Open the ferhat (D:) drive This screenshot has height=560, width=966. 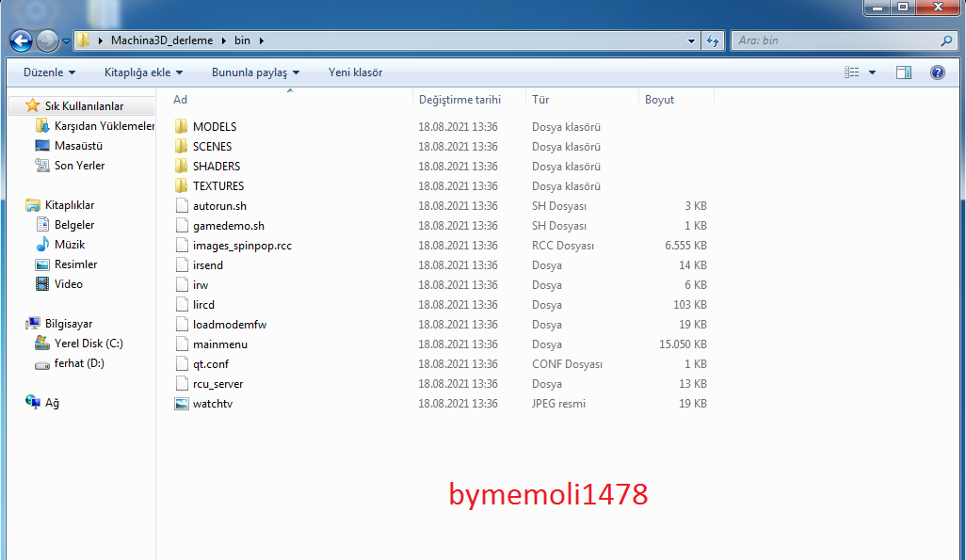[x=79, y=363]
